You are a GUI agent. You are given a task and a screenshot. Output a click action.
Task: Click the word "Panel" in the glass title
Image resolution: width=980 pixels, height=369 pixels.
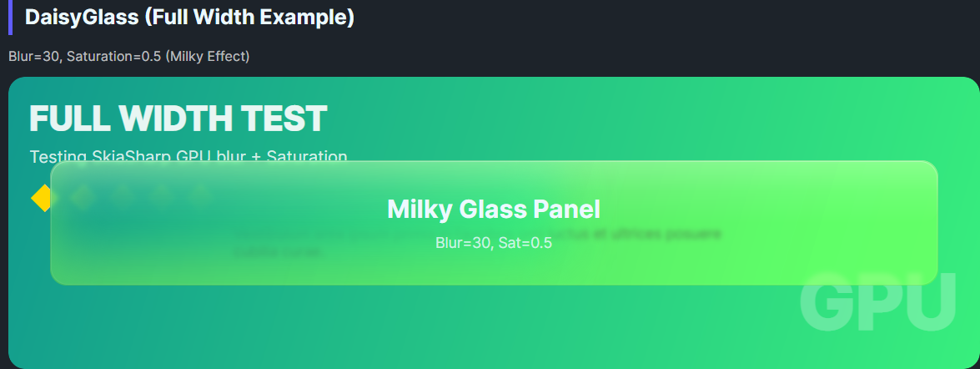click(x=565, y=210)
